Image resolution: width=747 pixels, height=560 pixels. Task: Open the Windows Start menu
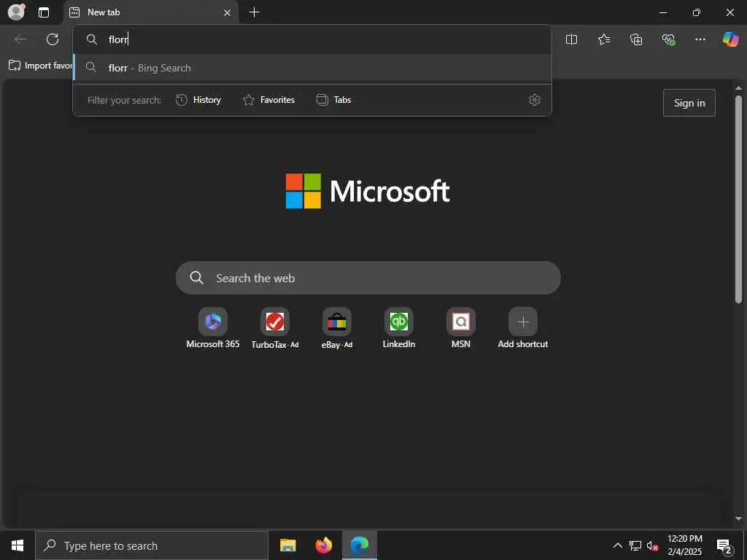pyautogui.click(x=18, y=545)
